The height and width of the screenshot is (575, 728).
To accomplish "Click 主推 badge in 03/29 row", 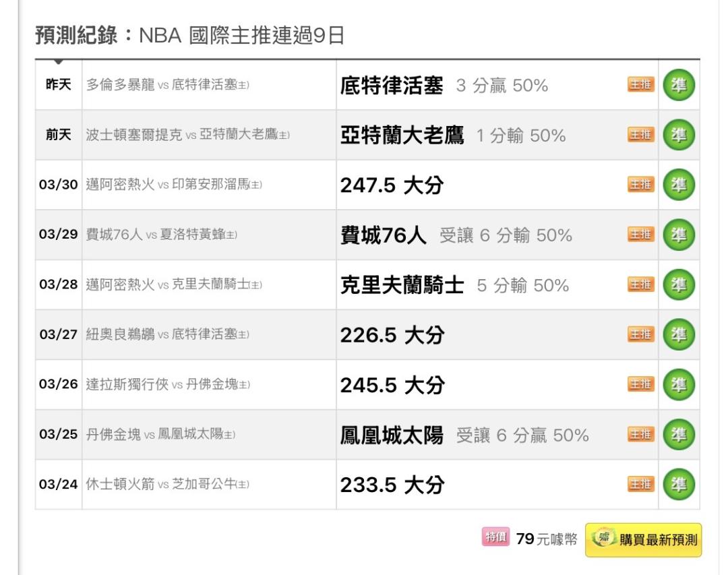I will [x=641, y=235].
